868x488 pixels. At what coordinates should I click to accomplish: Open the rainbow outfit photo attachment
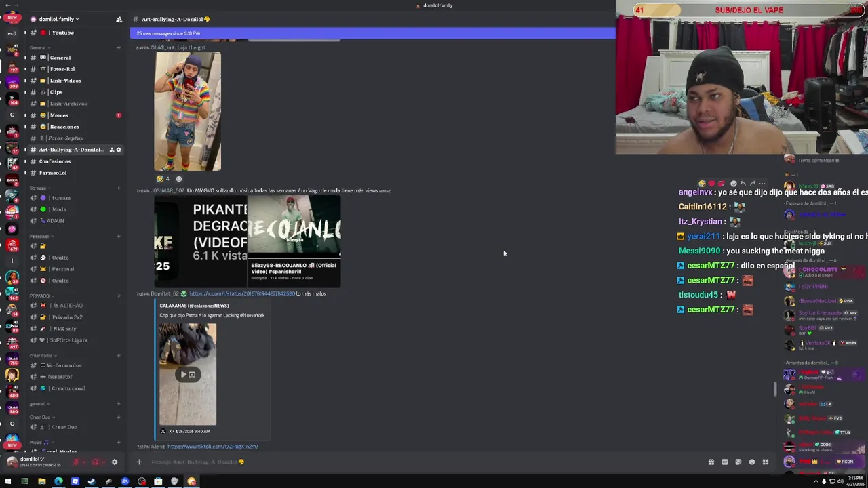pyautogui.click(x=188, y=112)
